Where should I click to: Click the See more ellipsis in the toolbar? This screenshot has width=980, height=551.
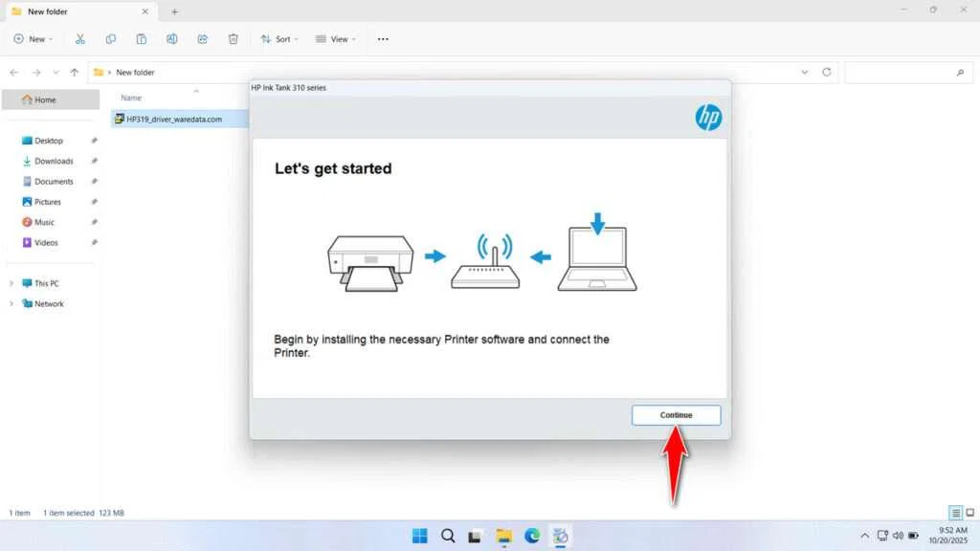click(x=382, y=38)
